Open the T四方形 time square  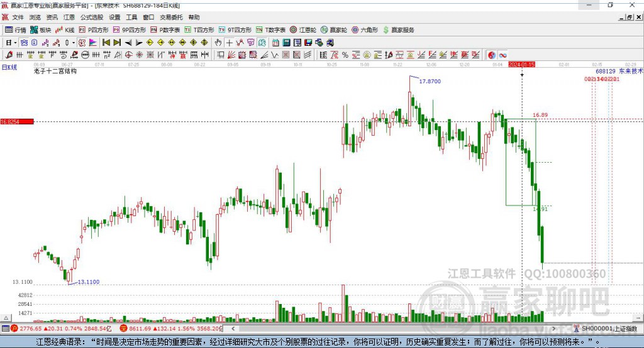pos(199,30)
